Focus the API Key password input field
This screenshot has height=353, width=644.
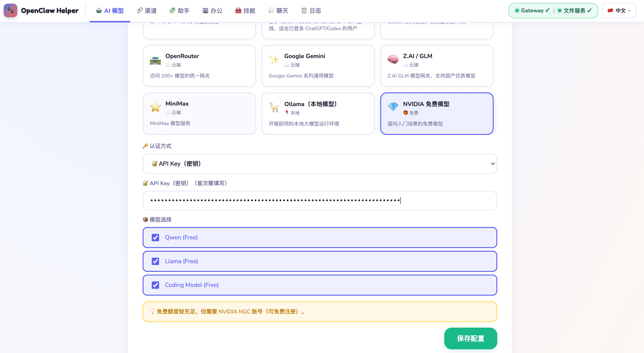click(x=319, y=201)
